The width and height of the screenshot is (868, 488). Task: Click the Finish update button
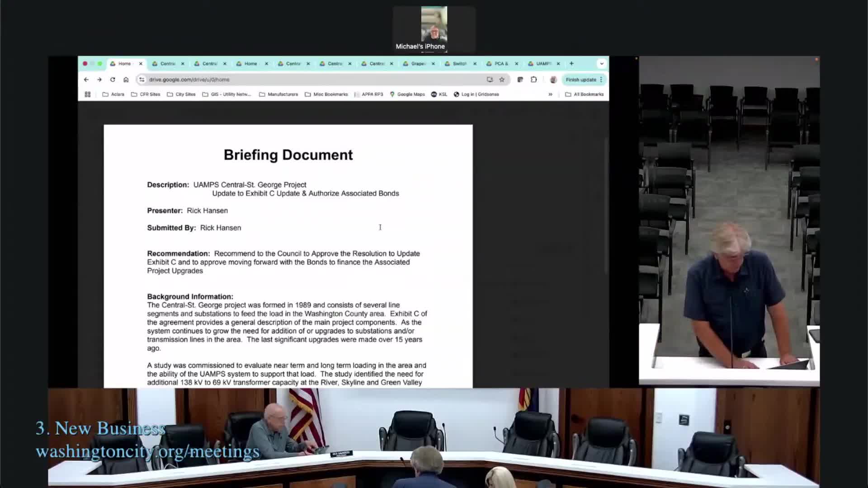coord(581,80)
